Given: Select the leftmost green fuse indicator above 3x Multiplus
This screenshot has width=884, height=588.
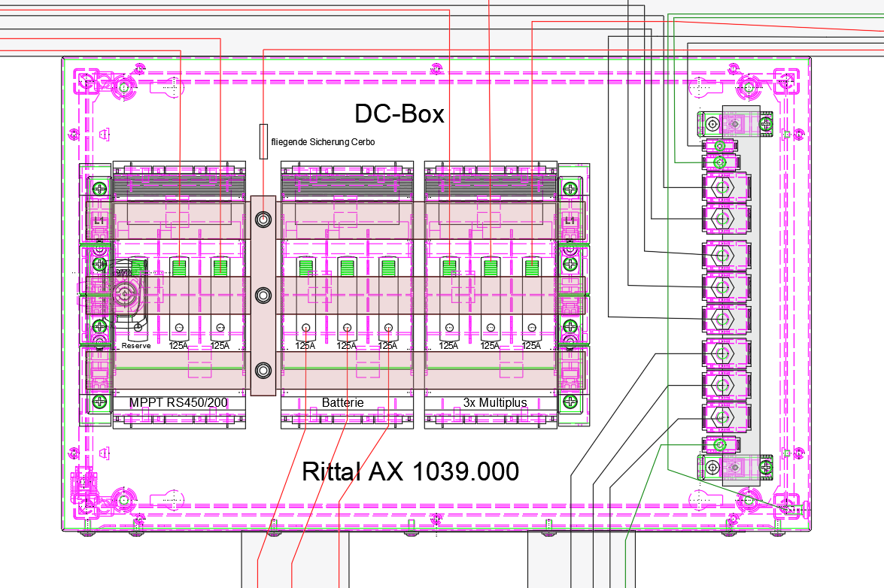Looking at the screenshot, I should (x=449, y=268).
